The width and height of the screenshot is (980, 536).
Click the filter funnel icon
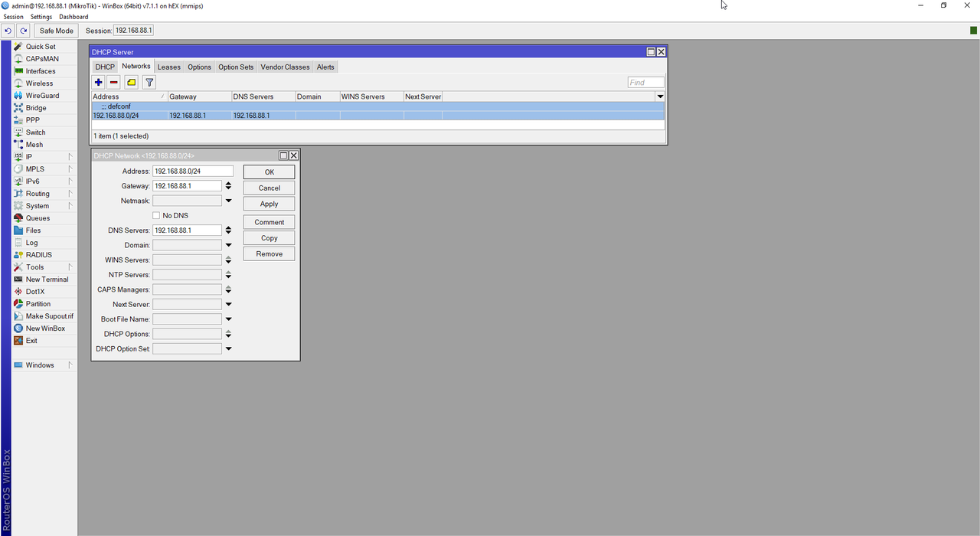click(149, 82)
